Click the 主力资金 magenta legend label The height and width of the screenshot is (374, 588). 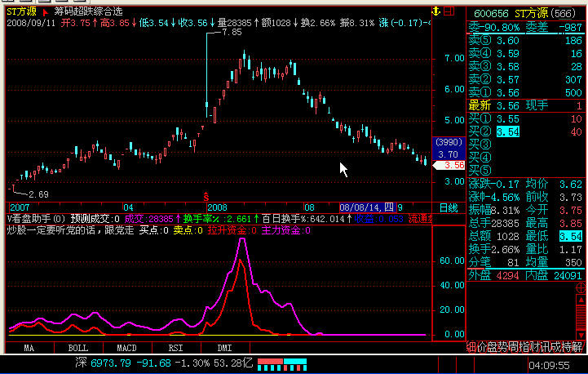click(285, 230)
